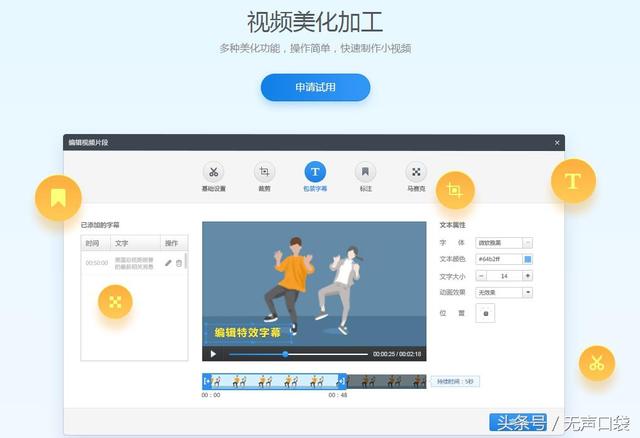This screenshot has width=640, height=438.
Task: Increase 文字大小 with plus button
Action: tap(528, 275)
